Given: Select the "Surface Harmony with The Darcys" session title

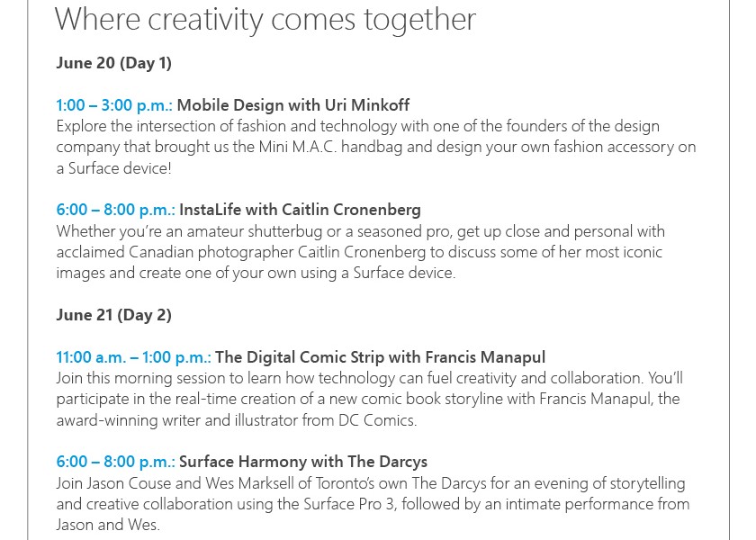Looking at the screenshot, I should tap(303, 462).
